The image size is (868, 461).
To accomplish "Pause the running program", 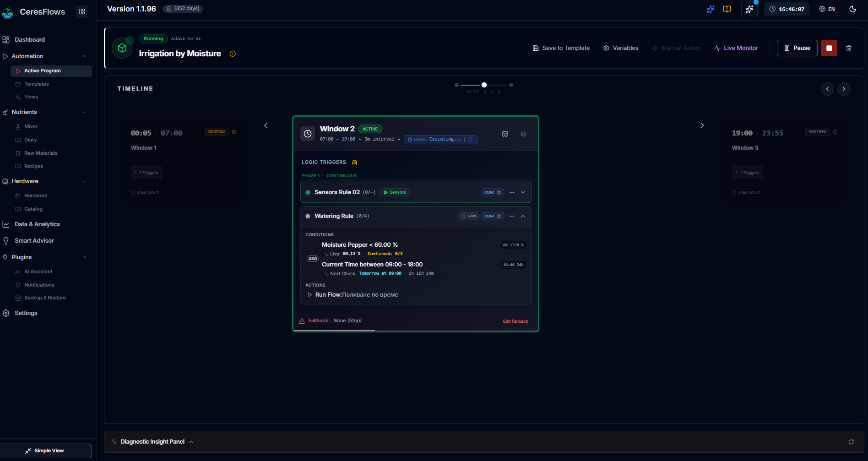I will coord(797,48).
